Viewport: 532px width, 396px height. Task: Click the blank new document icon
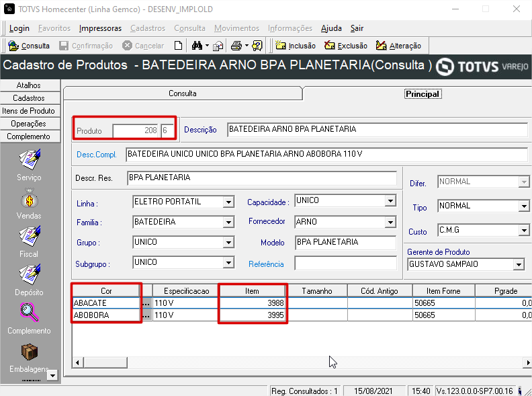pyautogui.click(x=178, y=46)
